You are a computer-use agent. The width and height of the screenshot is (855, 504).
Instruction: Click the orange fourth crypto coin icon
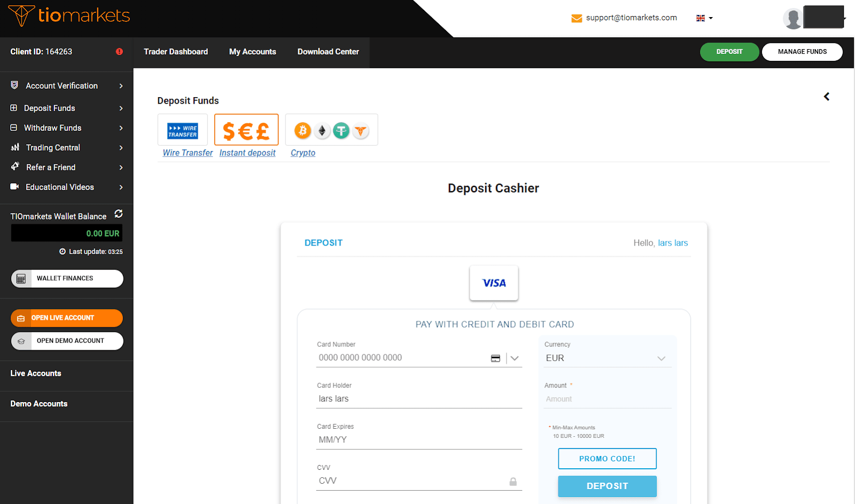tap(361, 130)
